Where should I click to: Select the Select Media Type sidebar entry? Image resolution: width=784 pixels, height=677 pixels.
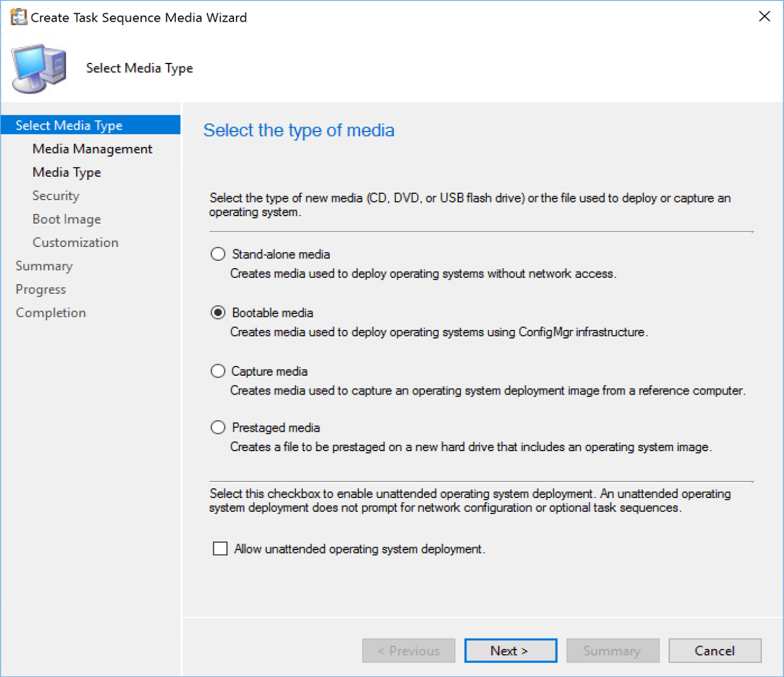(69, 125)
